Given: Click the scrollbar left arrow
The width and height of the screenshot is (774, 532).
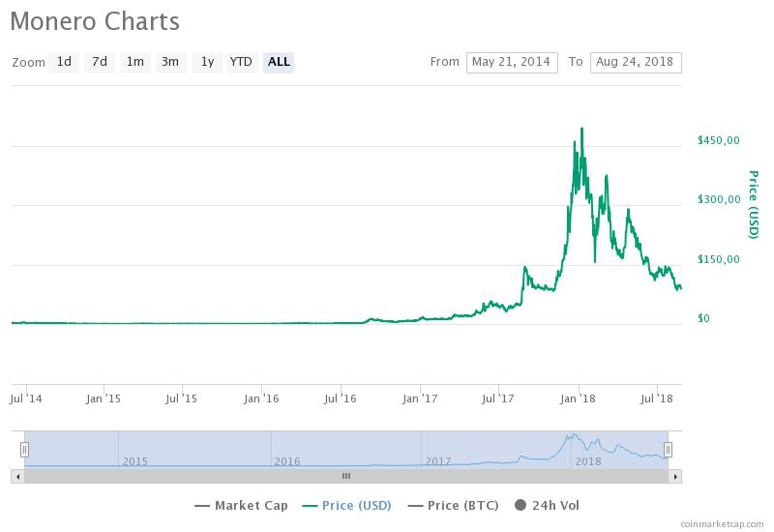Looking at the screenshot, I should point(17,476).
